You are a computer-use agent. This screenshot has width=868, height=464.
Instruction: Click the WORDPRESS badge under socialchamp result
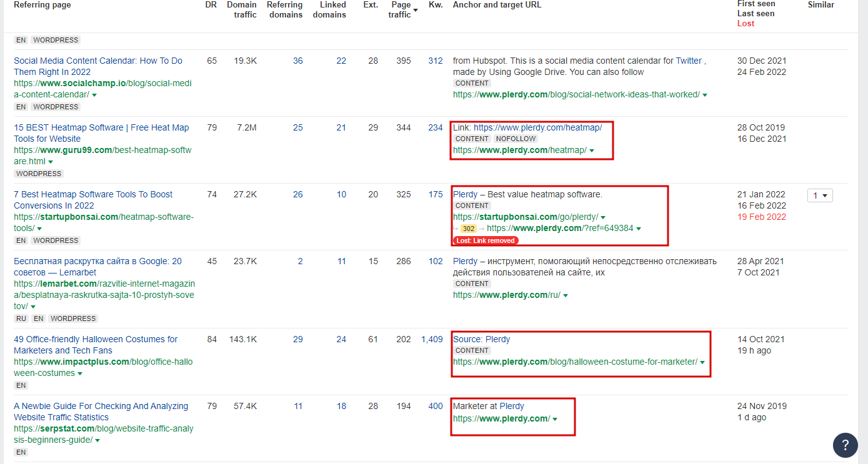pyautogui.click(x=56, y=106)
